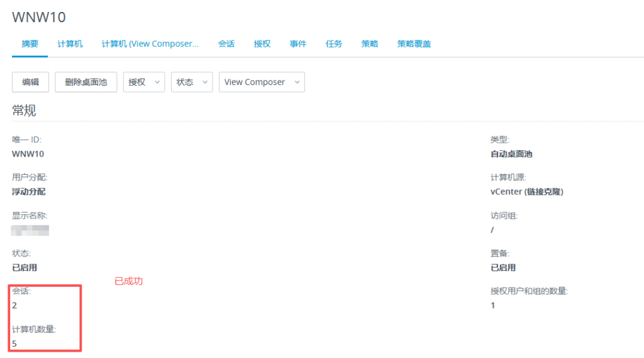Screen dimensions: 644x358
Task: Go to the 会话 tab
Action: 226,44
